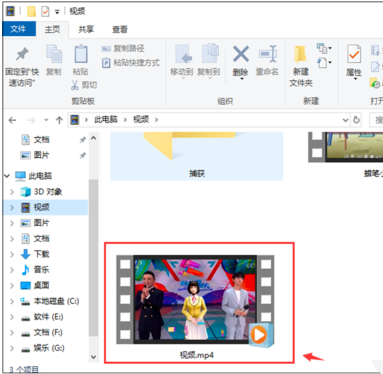Go up one folder level

[x=59, y=120]
